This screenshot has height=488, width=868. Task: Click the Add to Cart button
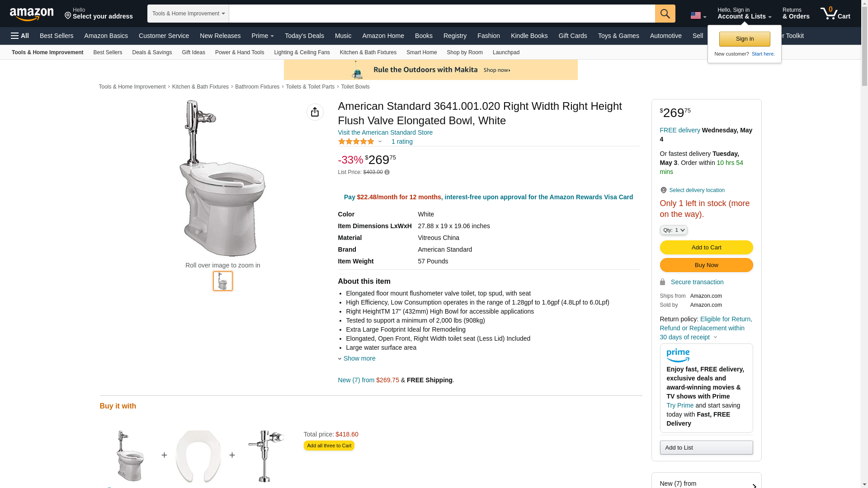(706, 247)
